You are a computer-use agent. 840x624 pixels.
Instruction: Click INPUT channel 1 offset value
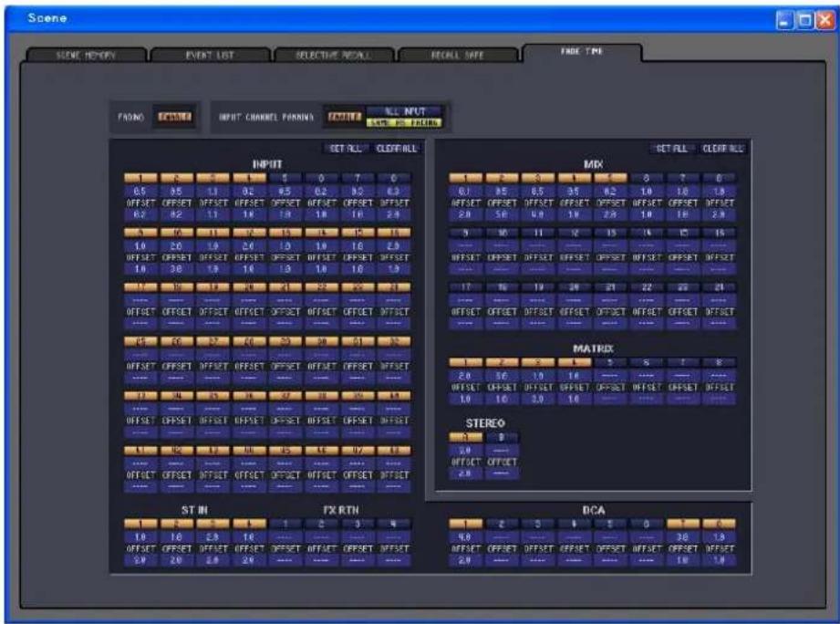[x=140, y=214]
